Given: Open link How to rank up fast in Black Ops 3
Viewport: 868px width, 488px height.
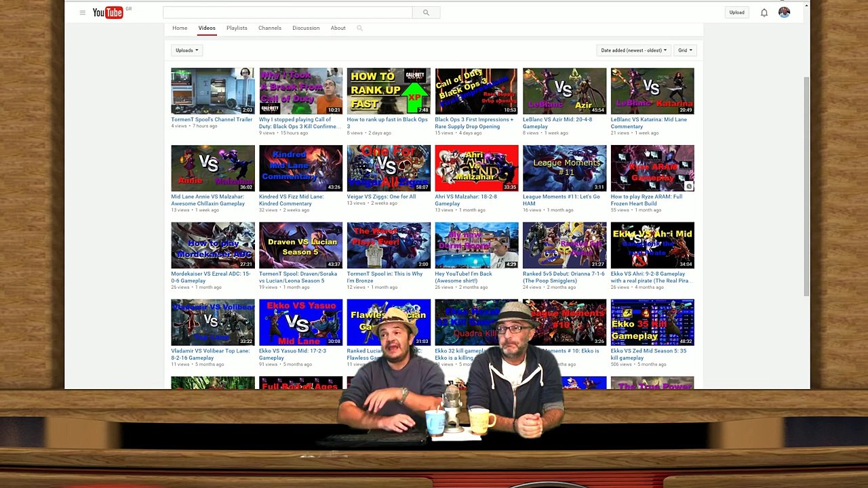Looking at the screenshot, I should click(x=387, y=123).
